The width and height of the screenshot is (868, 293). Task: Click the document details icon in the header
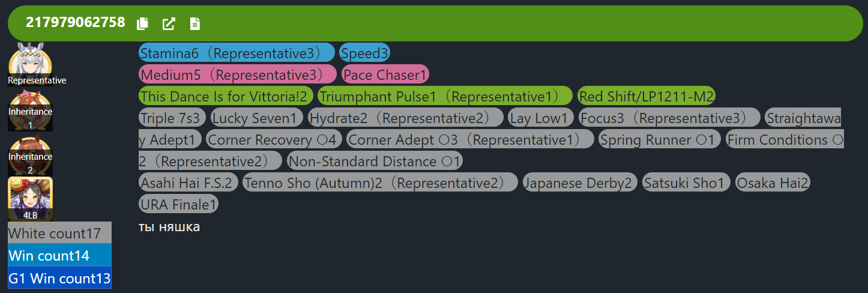click(194, 23)
